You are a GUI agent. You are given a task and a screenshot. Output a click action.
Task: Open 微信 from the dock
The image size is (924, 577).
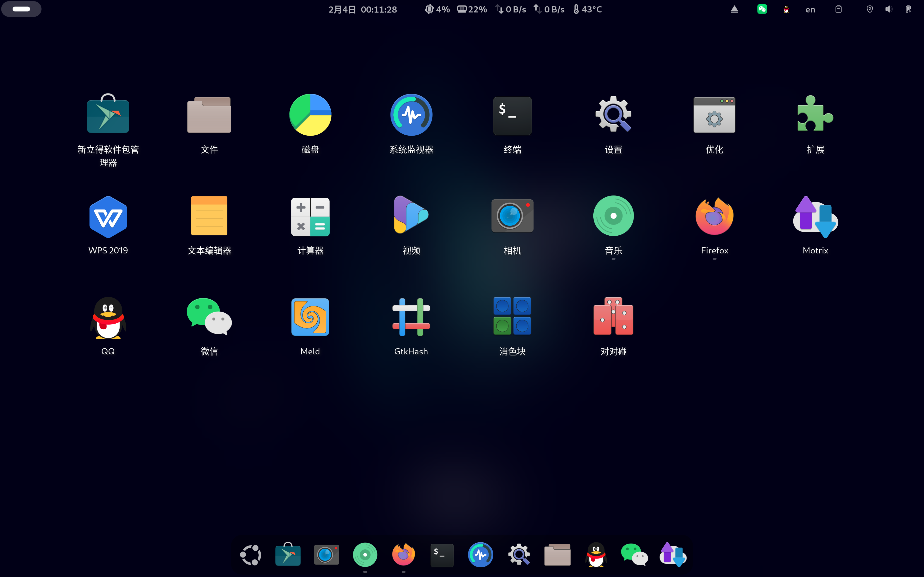tap(634, 555)
